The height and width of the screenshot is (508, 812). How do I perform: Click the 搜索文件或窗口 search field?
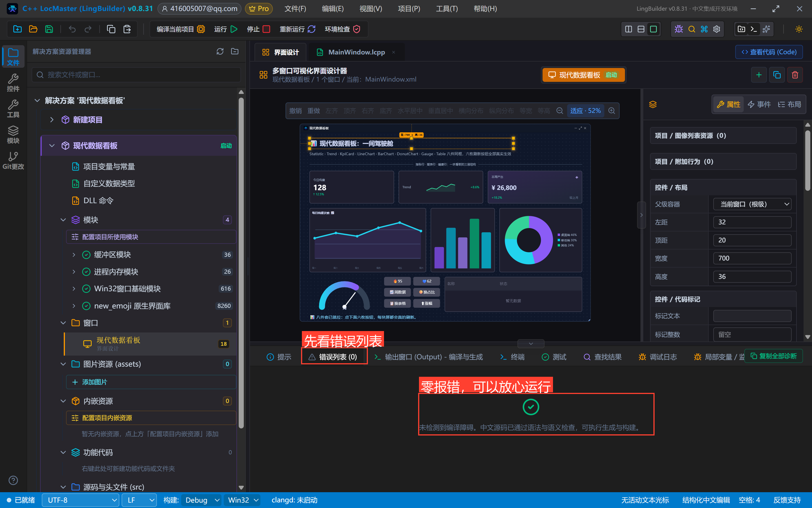[136, 75]
